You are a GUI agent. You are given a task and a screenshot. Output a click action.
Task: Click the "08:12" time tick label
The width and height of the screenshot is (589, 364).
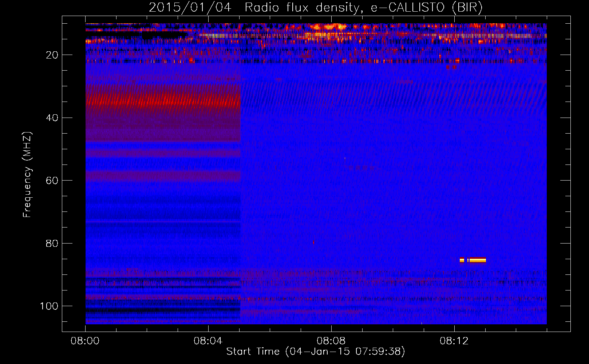click(454, 341)
